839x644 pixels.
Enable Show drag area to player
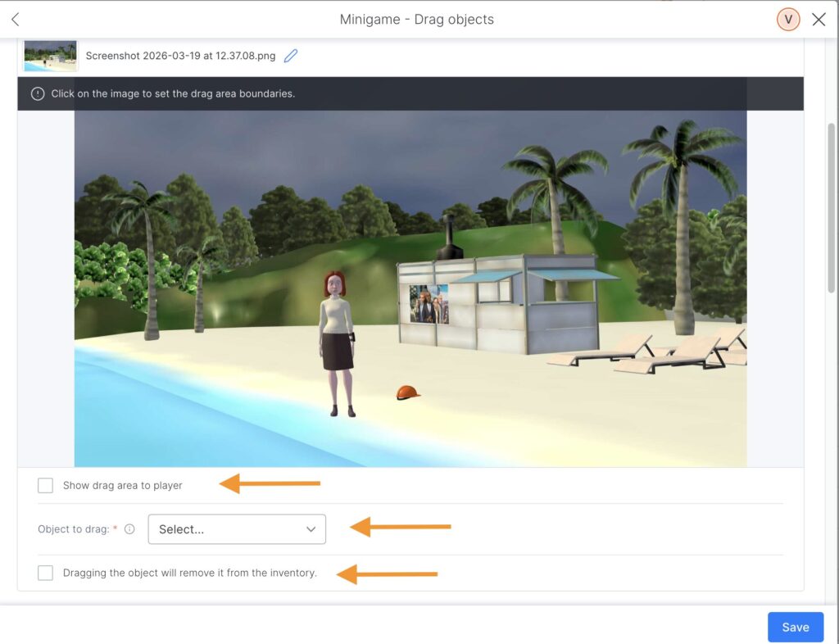46,486
